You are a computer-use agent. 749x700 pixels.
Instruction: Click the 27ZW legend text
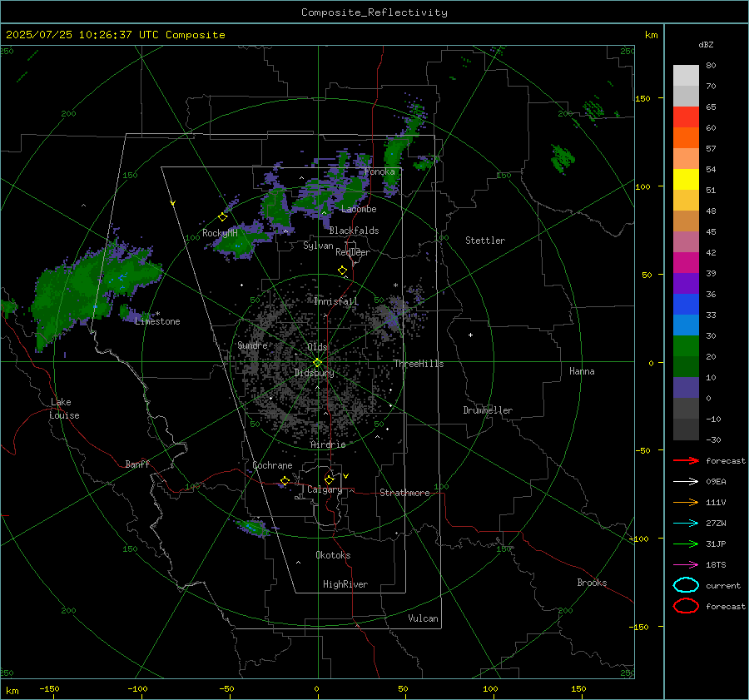(716, 524)
